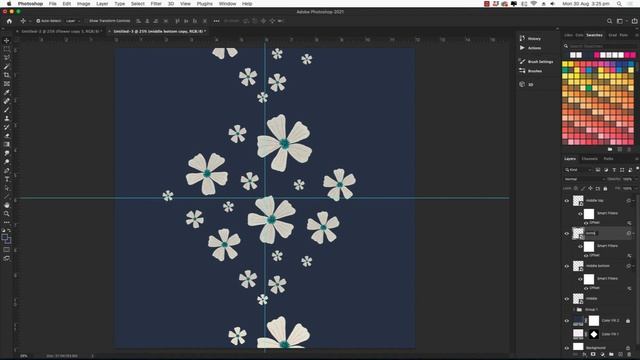640x360 pixels.
Task: Hide the currently selected layer being renamed
Action: click(x=567, y=233)
